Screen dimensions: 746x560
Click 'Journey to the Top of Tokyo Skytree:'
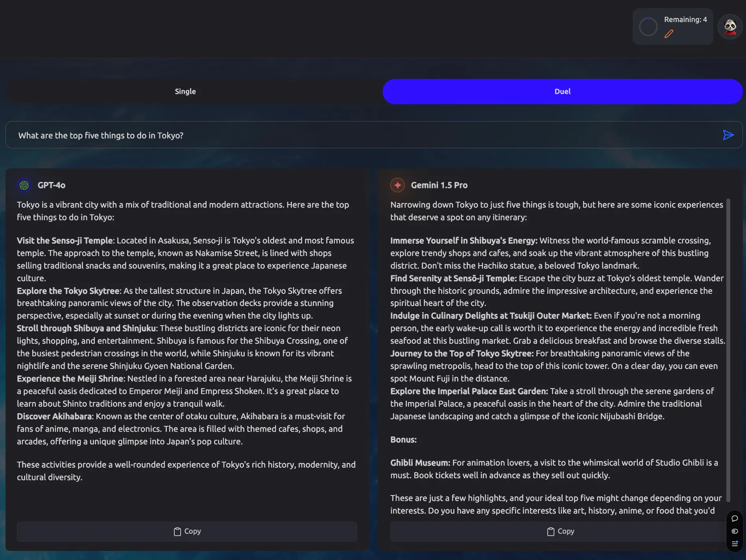pos(462,354)
